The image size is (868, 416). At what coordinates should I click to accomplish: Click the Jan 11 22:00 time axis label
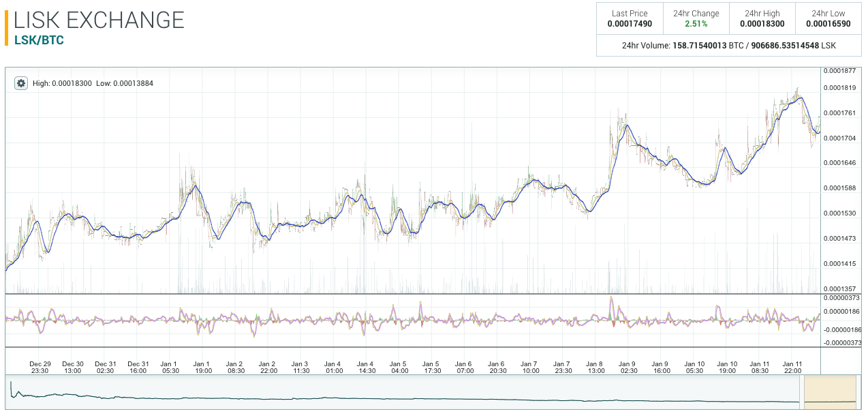point(792,367)
